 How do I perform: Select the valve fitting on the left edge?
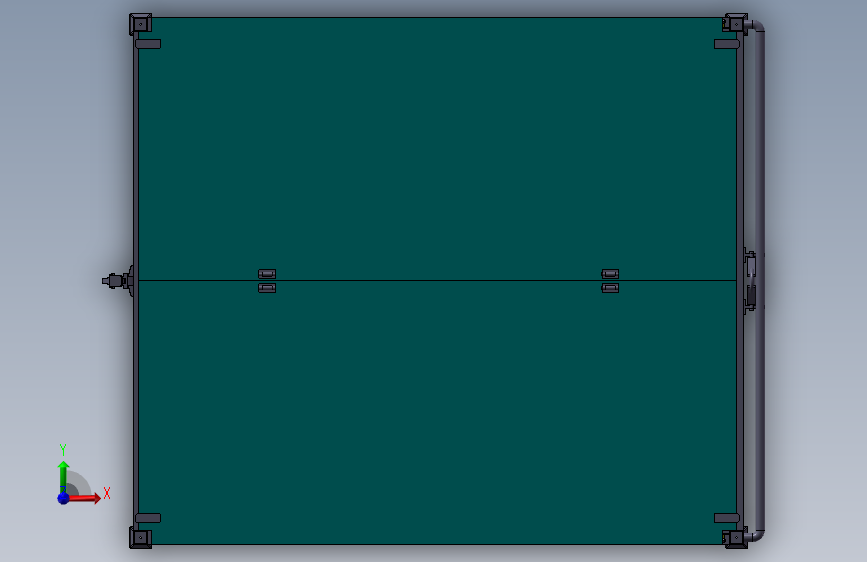click(118, 281)
